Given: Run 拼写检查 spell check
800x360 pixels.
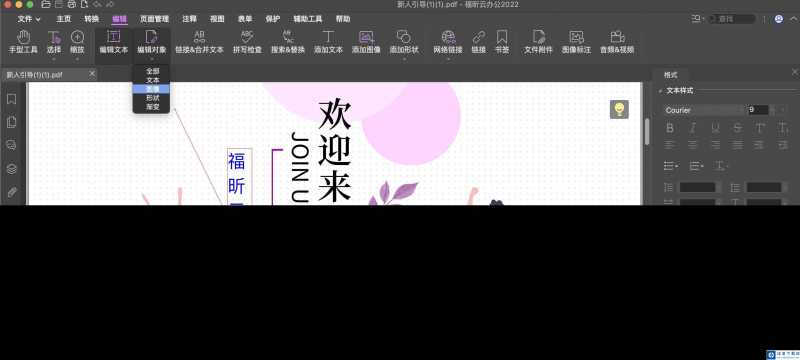Looking at the screenshot, I should [247, 42].
